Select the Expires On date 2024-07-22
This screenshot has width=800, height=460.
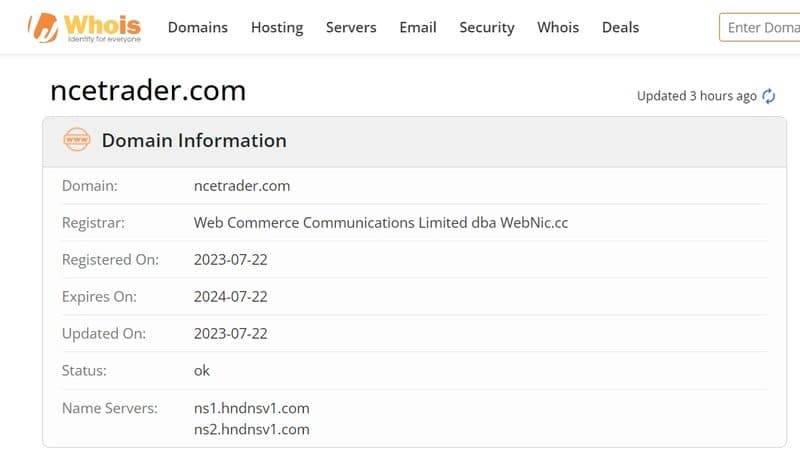(x=231, y=296)
